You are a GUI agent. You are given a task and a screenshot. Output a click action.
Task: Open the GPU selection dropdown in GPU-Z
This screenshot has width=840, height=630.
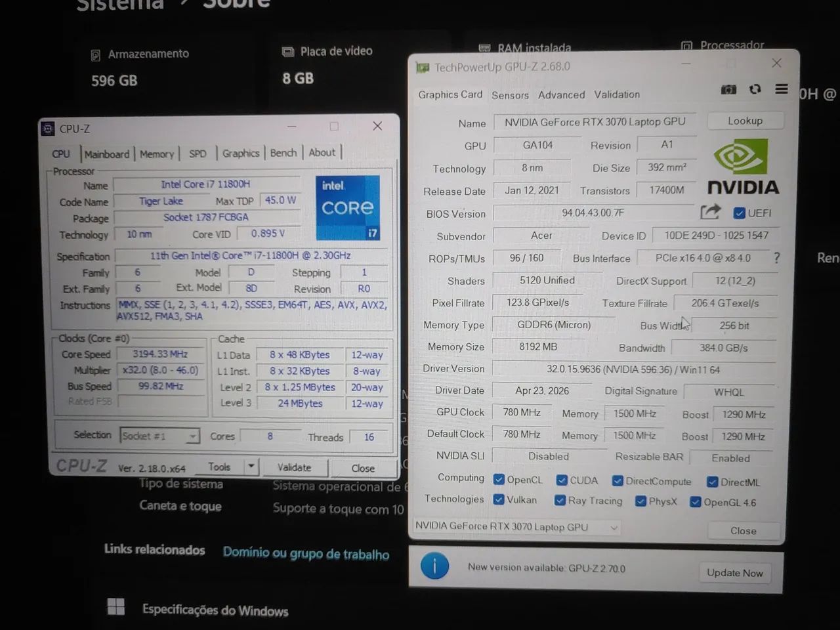pos(516,526)
